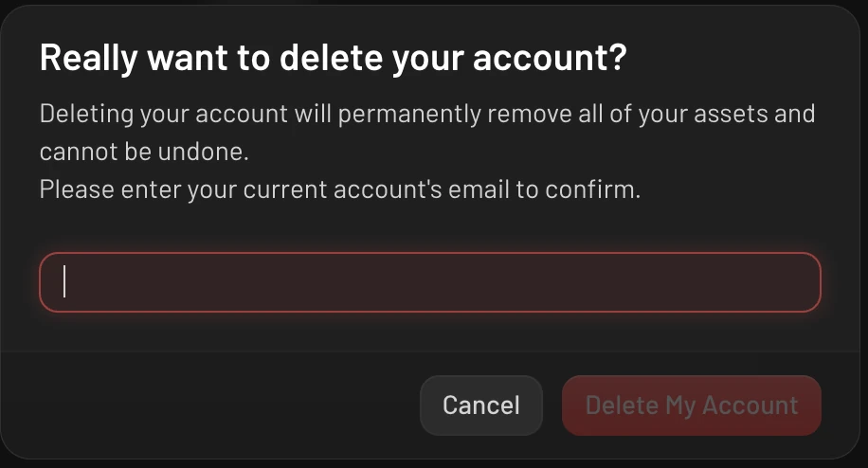Click the Delete My Account button

click(692, 405)
